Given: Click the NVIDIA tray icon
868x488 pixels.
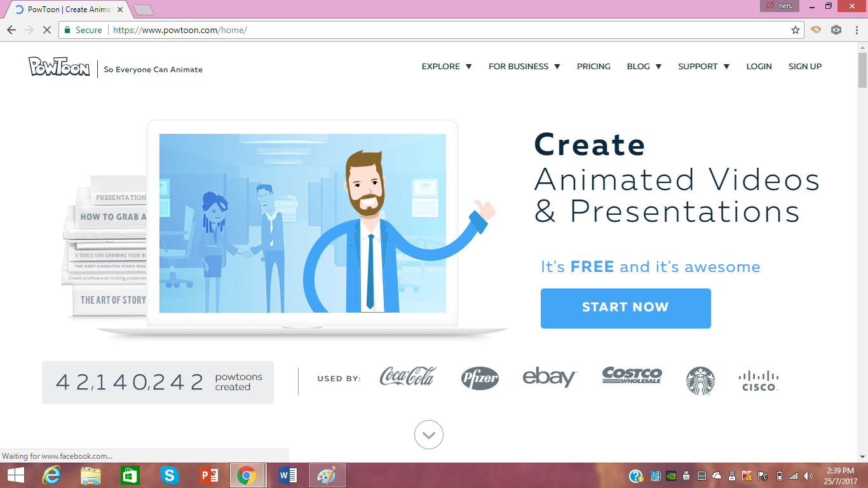Looking at the screenshot, I should coord(671,475).
